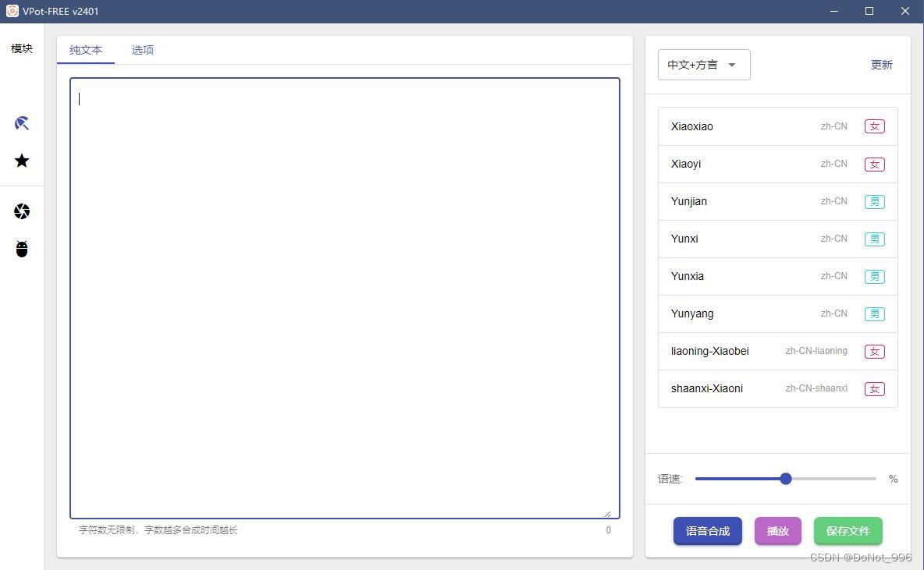Select the Xiaoyi voice
924x570 pixels.
point(778,165)
